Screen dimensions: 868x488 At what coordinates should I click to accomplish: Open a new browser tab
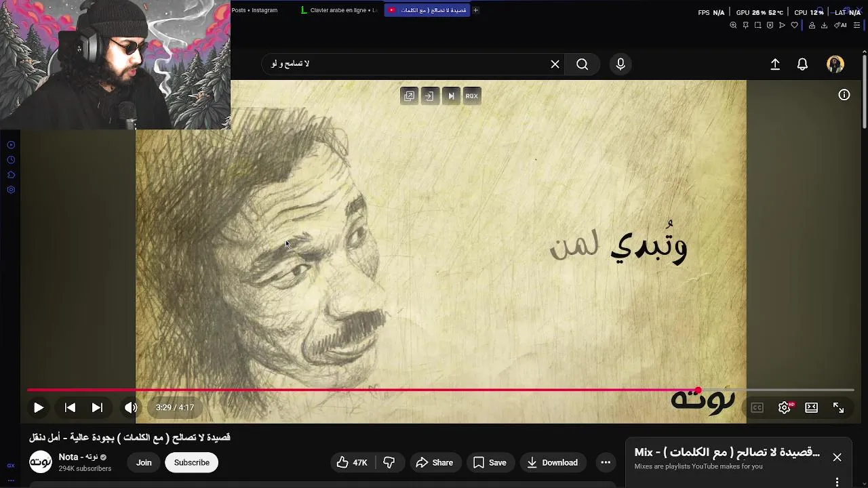pos(475,10)
